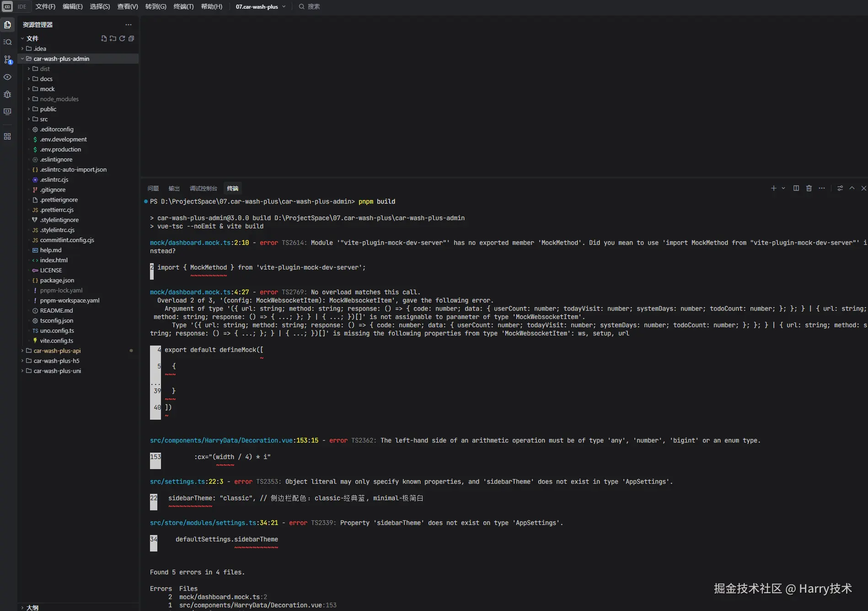Switch to the 问题 panel tab
This screenshot has width=868, height=611.
(x=153, y=188)
